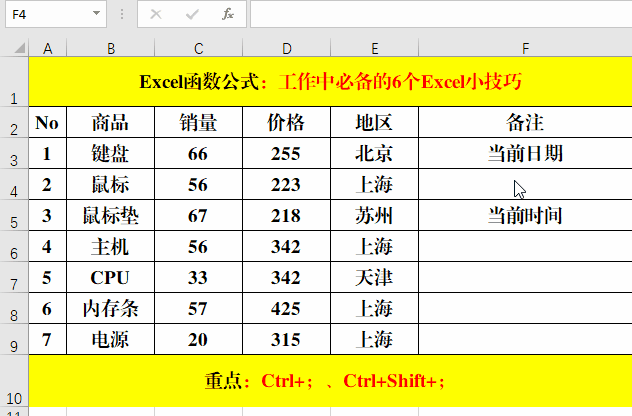Click price value 255
The image size is (632, 416).
coord(286,153)
